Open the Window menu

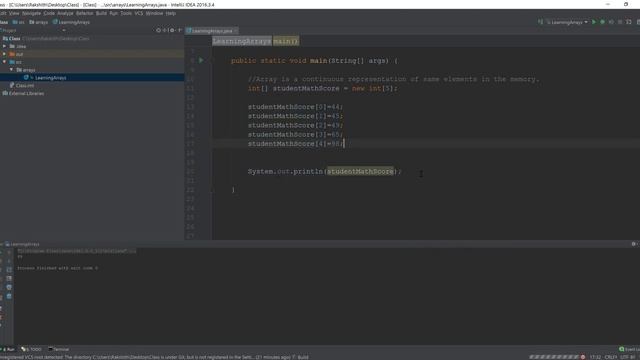[154, 13]
